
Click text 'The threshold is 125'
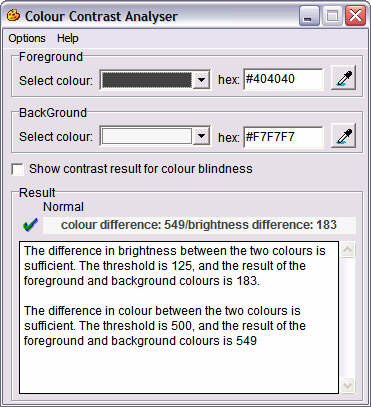tap(136, 266)
